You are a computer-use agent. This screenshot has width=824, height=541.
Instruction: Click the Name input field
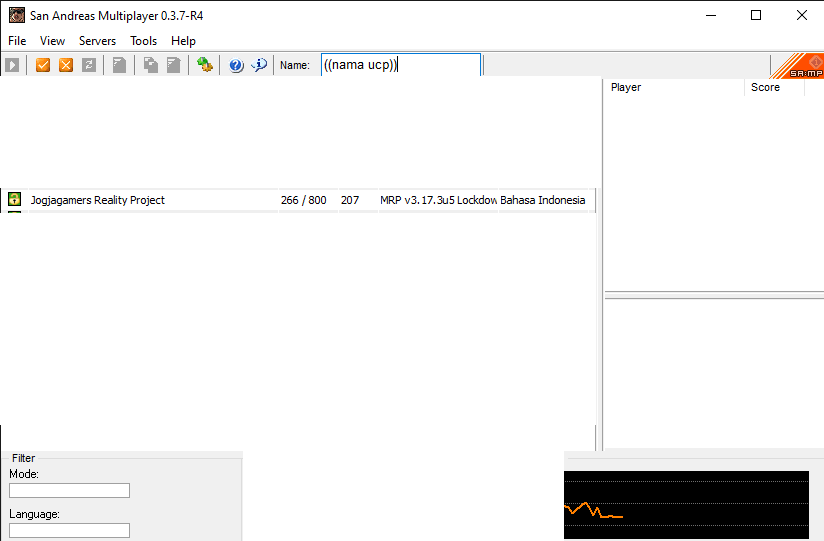point(401,65)
